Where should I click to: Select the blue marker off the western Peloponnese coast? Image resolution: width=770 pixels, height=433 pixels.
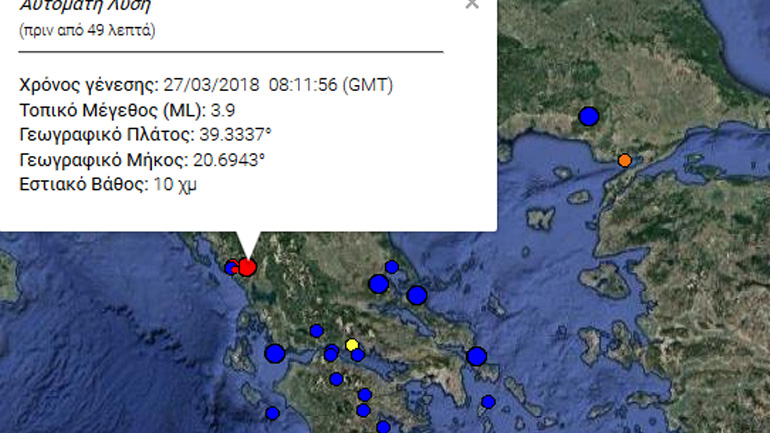(273, 413)
